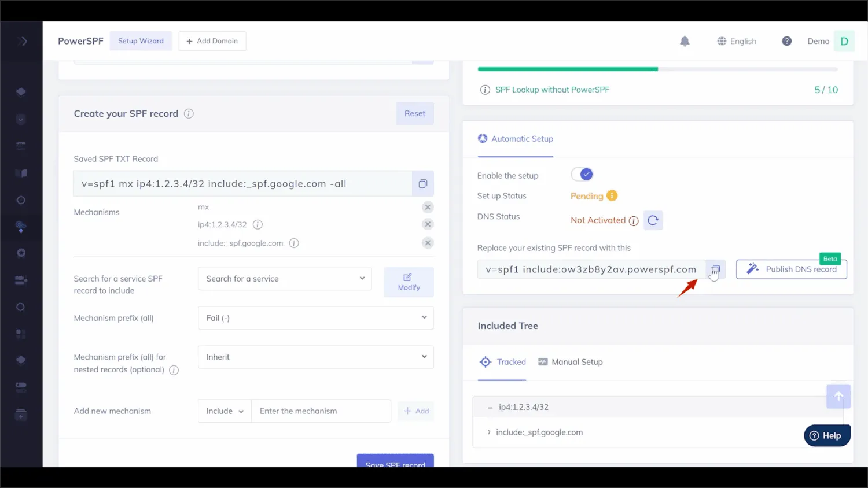This screenshot has height=488, width=868.
Task: Open the help question mark icon
Action: [x=786, y=41]
